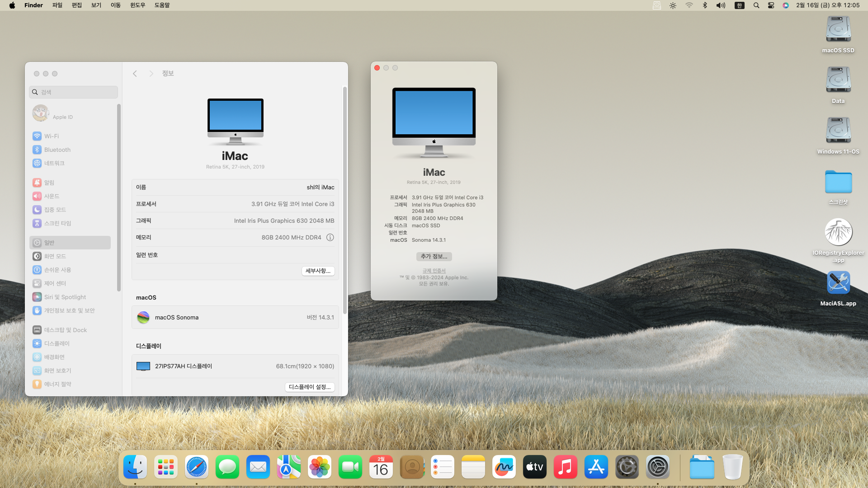The width and height of the screenshot is (868, 488).
Task: Click the 정보 pane vertical scrollbar
Action: coord(345,200)
